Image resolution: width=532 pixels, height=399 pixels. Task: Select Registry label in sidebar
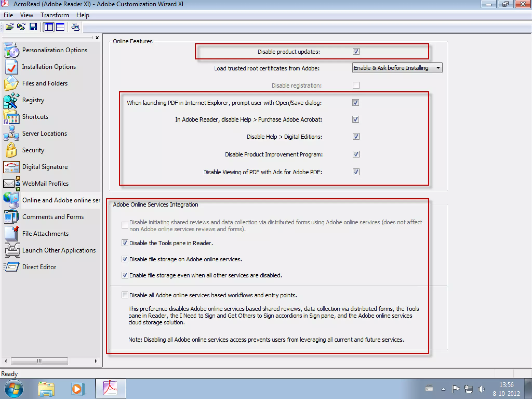[33, 100]
